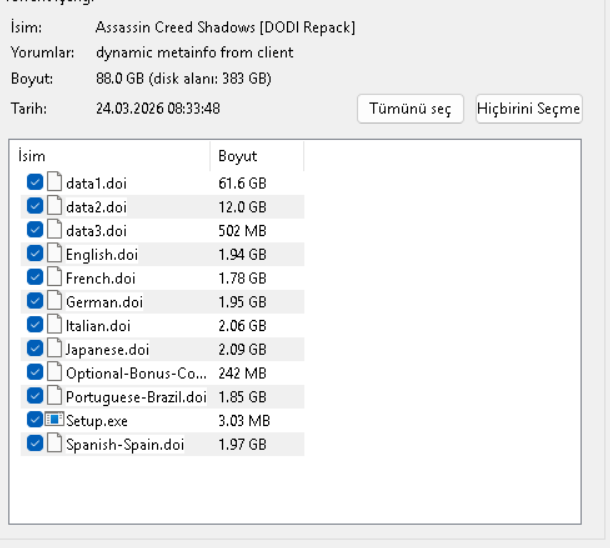Click the 88.0 GB disk space text
610x548 pixels.
click(x=184, y=79)
